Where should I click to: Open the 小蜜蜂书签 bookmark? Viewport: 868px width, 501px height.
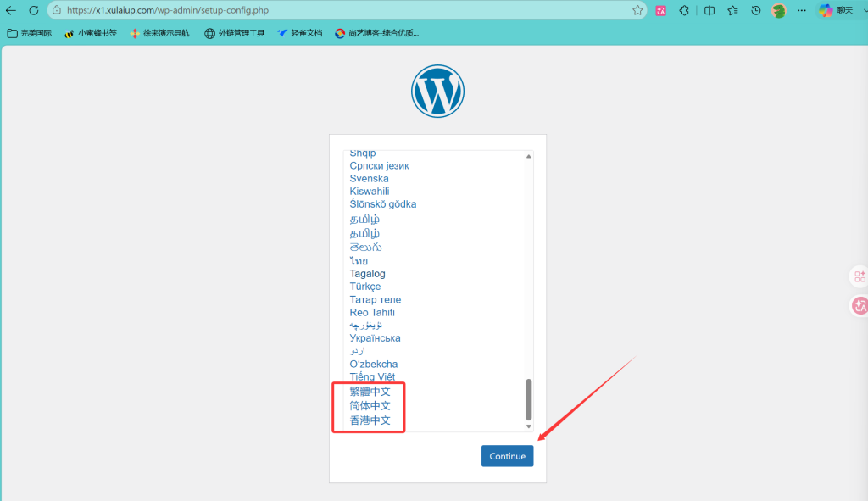91,33
